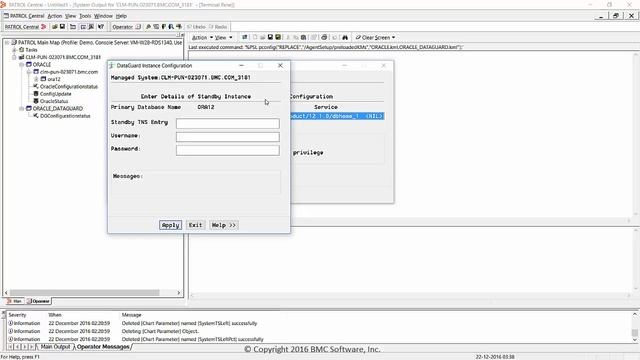640x360 pixels.
Task: Expand the Tasks tree node
Action: click(x=14, y=49)
